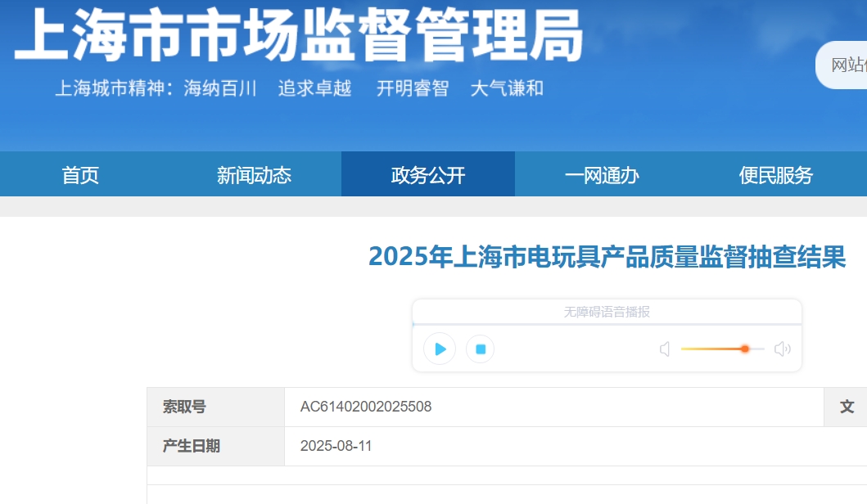The height and width of the screenshot is (504, 867).
Task: Click the 产生日期 label cell
Action: pos(192,446)
